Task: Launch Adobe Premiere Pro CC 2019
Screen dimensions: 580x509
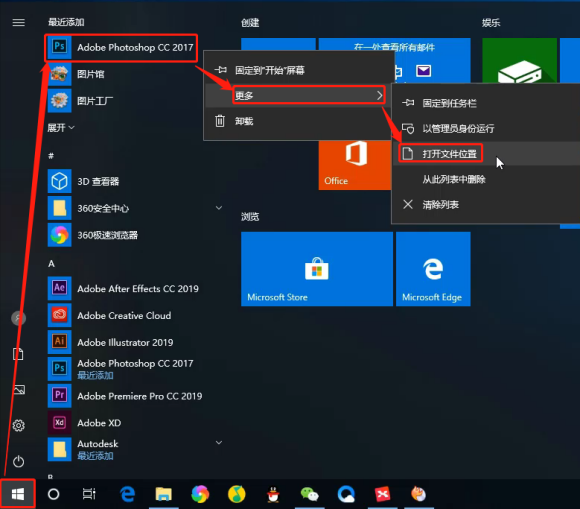Action: point(125,396)
